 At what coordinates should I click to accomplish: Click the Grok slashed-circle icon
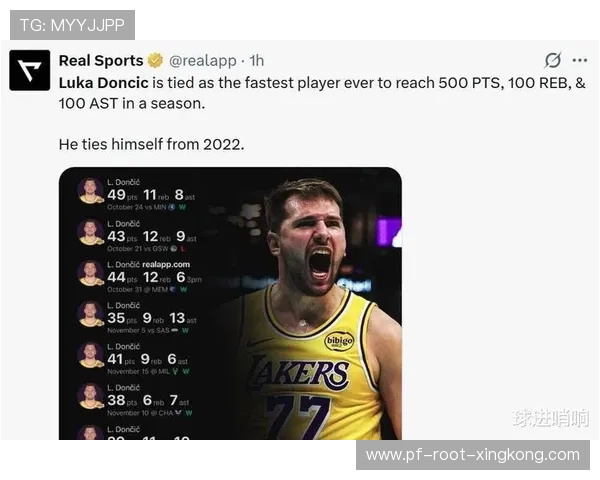[552, 60]
